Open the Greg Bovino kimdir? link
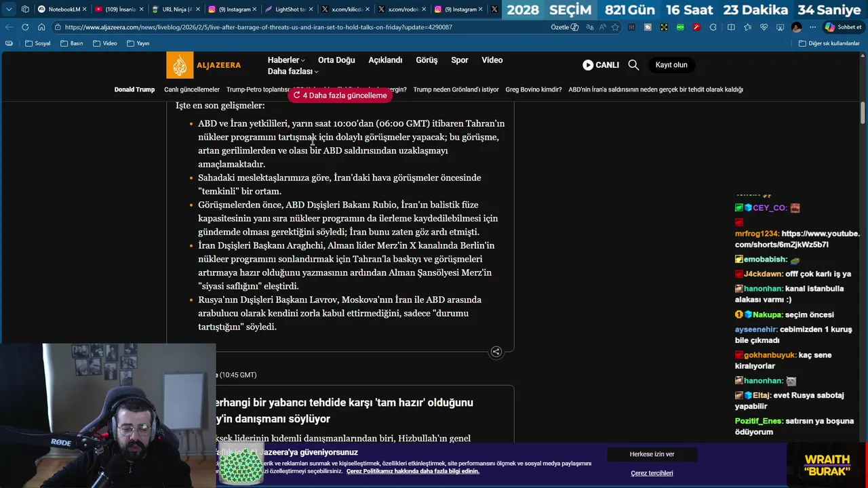 (534, 89)
